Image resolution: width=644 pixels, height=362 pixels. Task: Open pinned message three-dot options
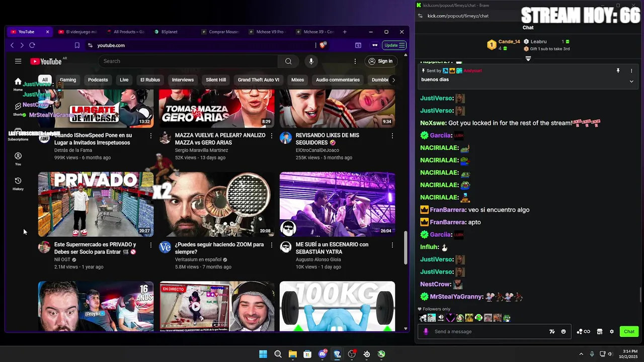(x=631, y=71)
